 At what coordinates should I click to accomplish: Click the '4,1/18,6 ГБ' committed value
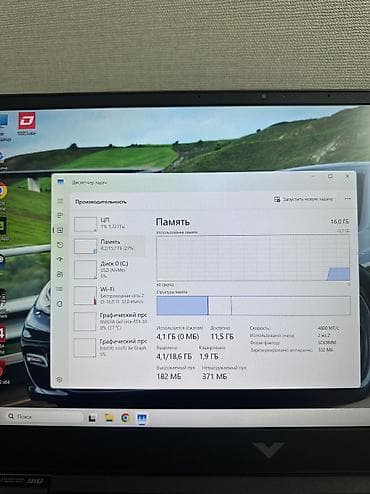pos(174,356)
